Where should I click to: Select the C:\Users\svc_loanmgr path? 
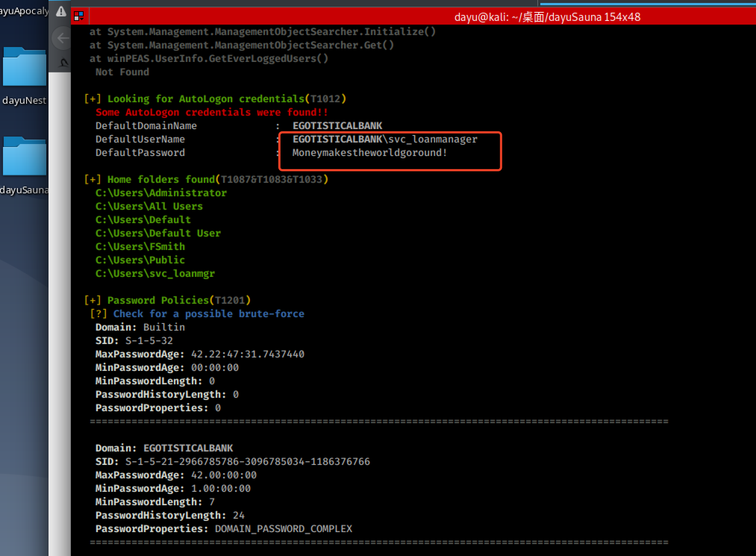click(x=155, y=274)
